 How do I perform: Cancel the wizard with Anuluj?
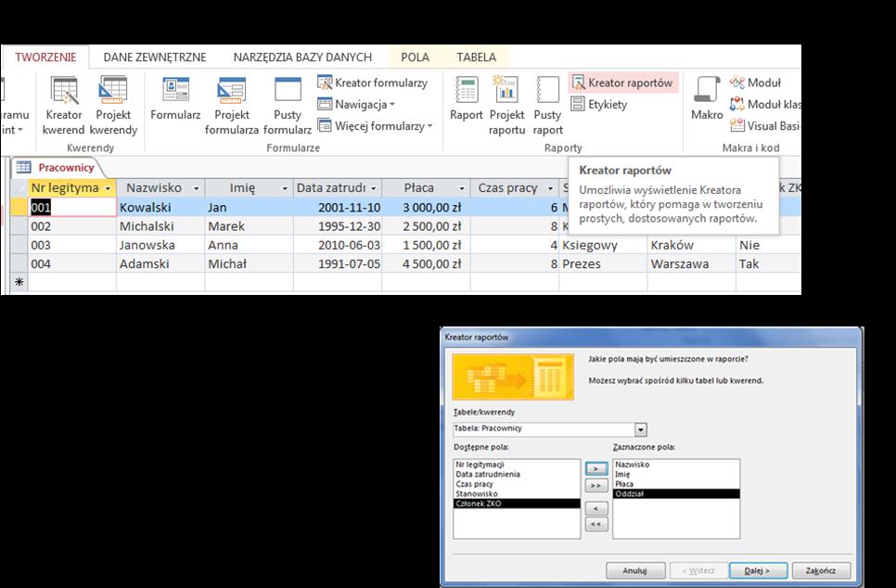point(635,570)
